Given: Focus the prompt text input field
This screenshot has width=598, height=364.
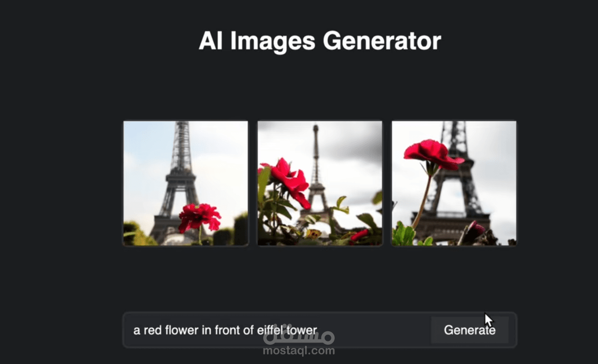Looking at the screenshot, I should coord(277,330).
